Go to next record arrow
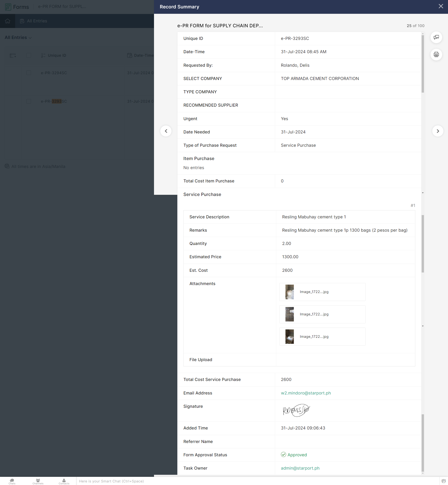 [437, 131]
